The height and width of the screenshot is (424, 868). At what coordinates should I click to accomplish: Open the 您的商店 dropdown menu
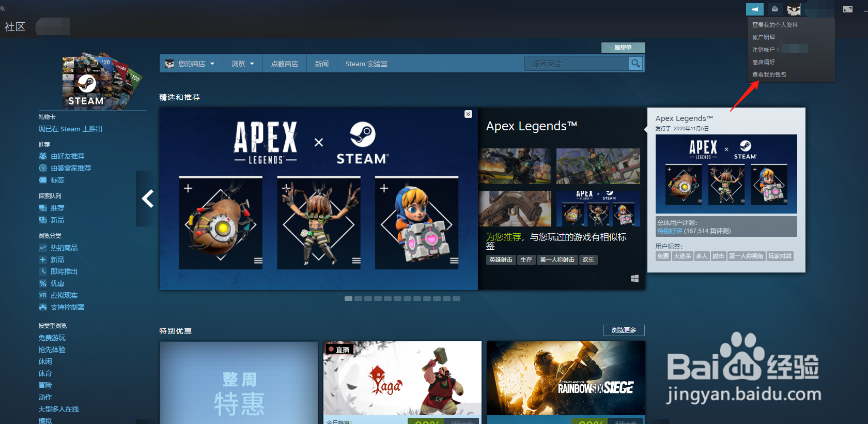coord(191,64)
